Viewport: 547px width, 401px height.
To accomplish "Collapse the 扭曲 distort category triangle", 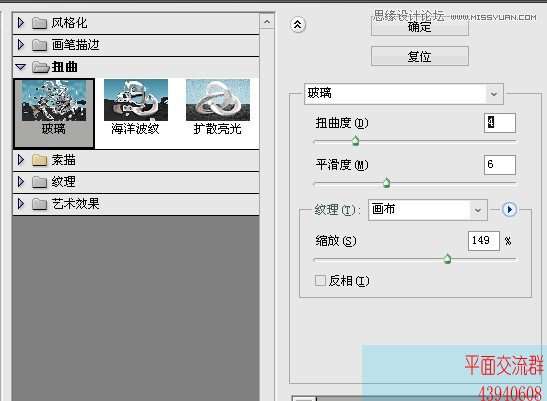I will [21, 67].
